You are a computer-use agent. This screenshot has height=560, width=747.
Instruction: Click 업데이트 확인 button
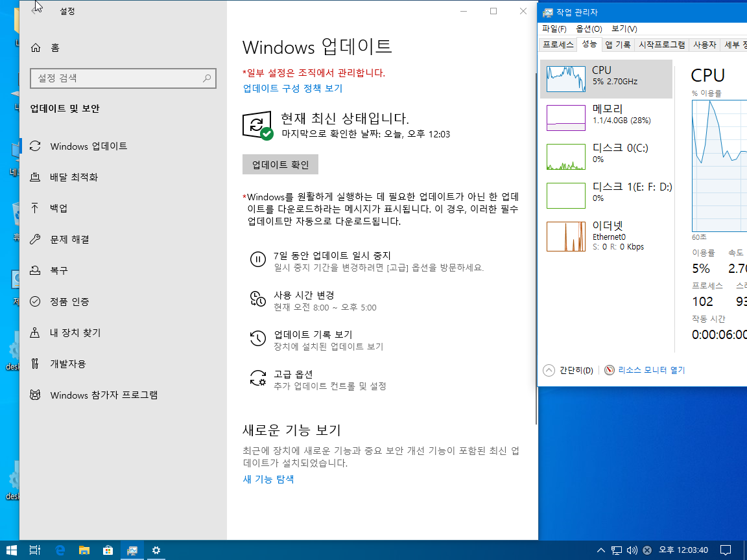pyautogui.click(x=280, y=164)
